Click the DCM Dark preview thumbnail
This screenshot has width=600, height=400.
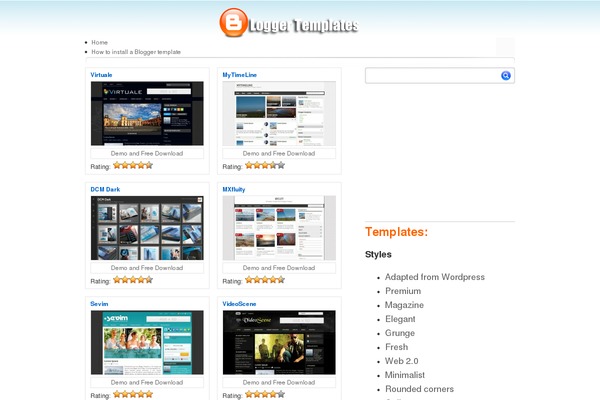[147, 228]
